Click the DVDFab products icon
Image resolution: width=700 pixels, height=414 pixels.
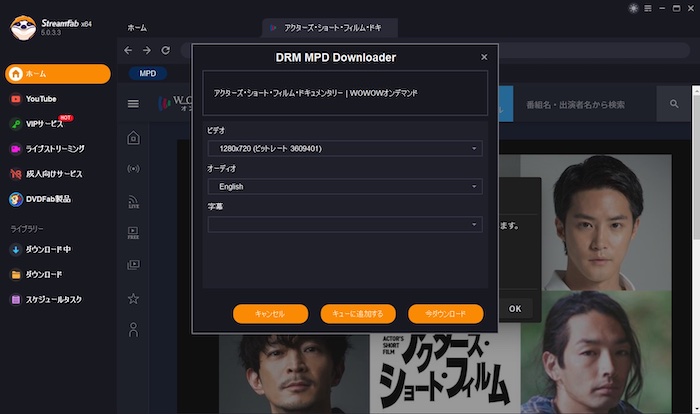[x=16, y=199]
